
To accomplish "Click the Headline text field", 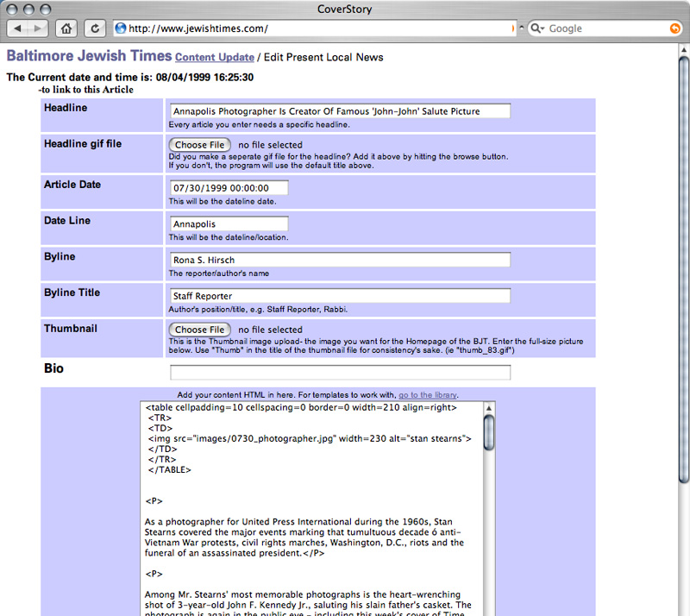I will 340,111.
